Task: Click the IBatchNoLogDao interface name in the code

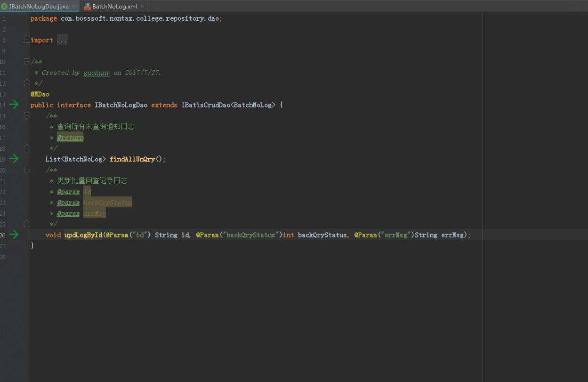Action: click(121, 105)
